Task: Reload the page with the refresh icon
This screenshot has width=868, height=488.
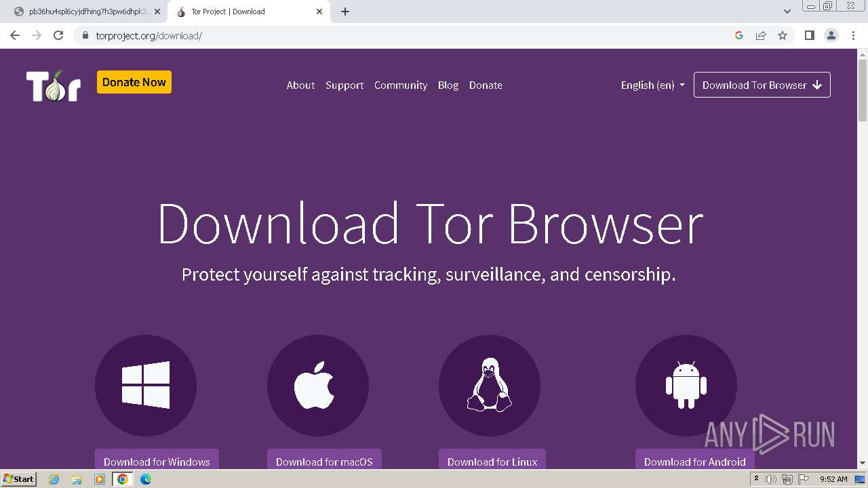Action: 58,35
